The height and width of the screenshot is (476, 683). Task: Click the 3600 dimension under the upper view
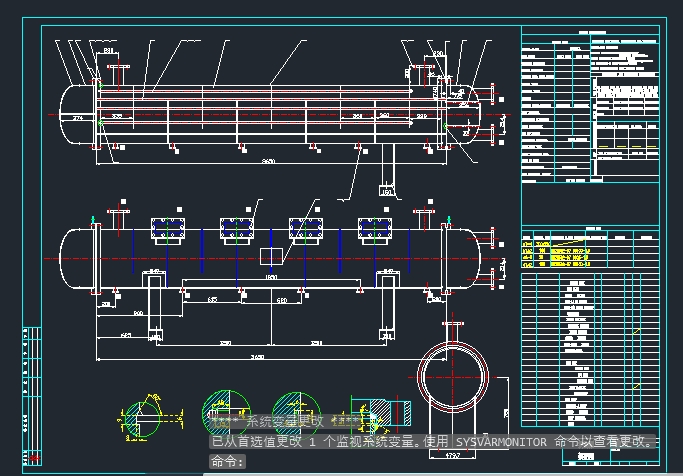[268, 161]
